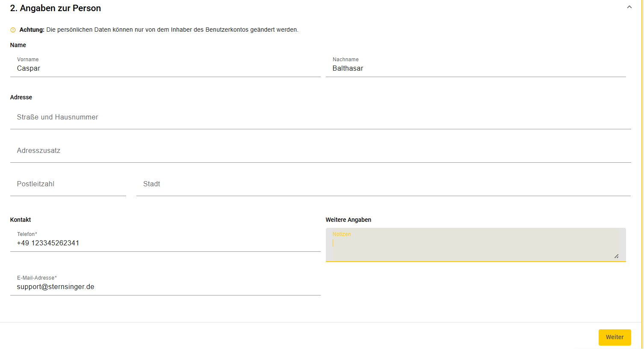
Task: Select the Stadt input field
Action: coord(383,184)
